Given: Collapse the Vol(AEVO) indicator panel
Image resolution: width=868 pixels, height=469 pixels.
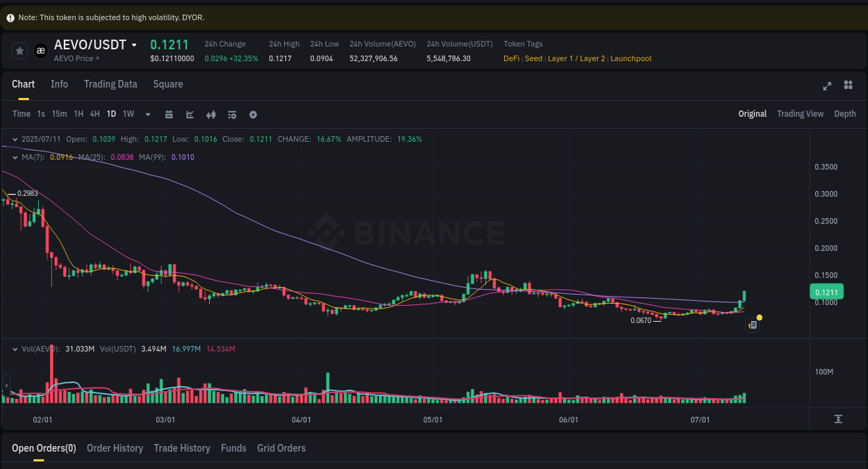Looking at the screenshot, I should [x=15, y=349].
